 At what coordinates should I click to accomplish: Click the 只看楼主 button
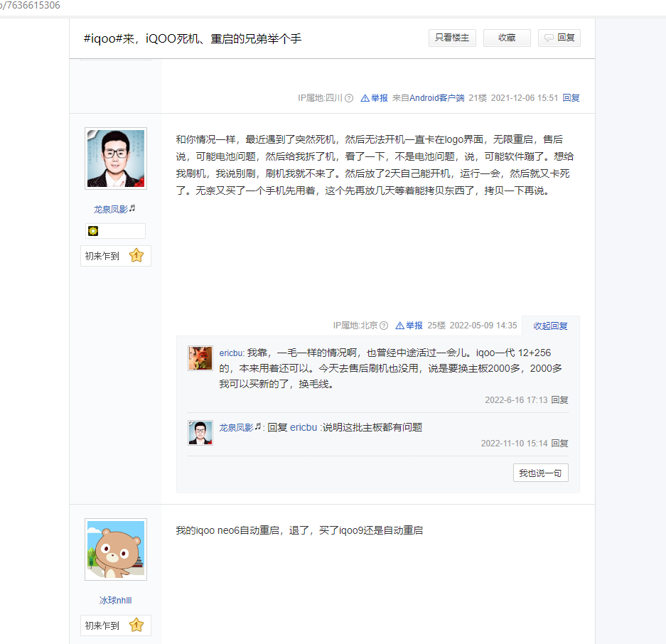(452, 38)
